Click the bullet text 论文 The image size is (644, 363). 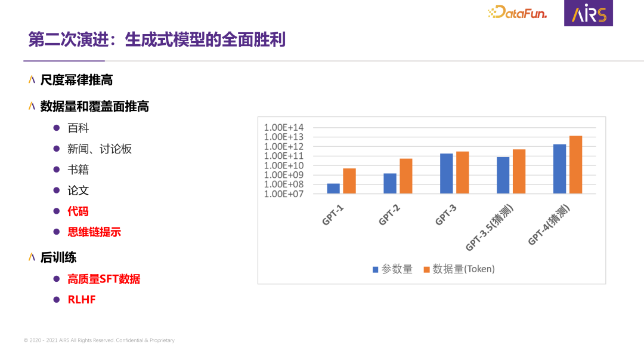78,190
